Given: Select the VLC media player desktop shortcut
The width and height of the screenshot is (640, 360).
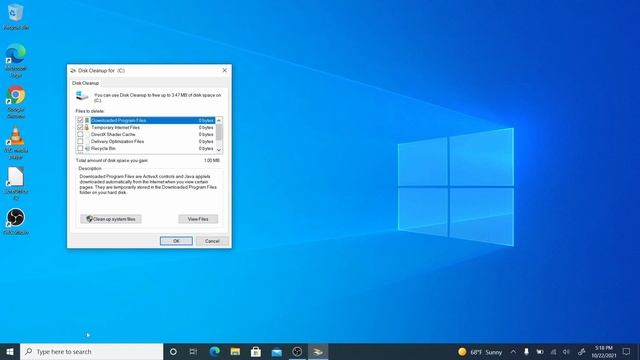Looking at the screenshot, I should pyautogui.click(x=16, y=142).
